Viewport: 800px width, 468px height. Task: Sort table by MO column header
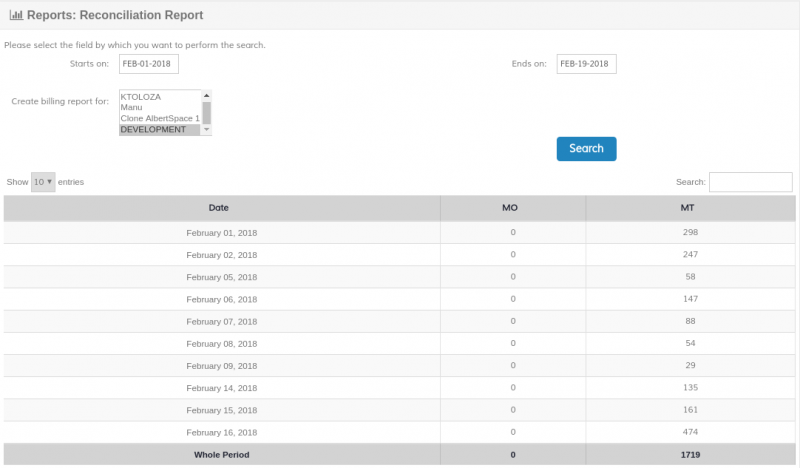pyautogui.click(x=510, y=208)
